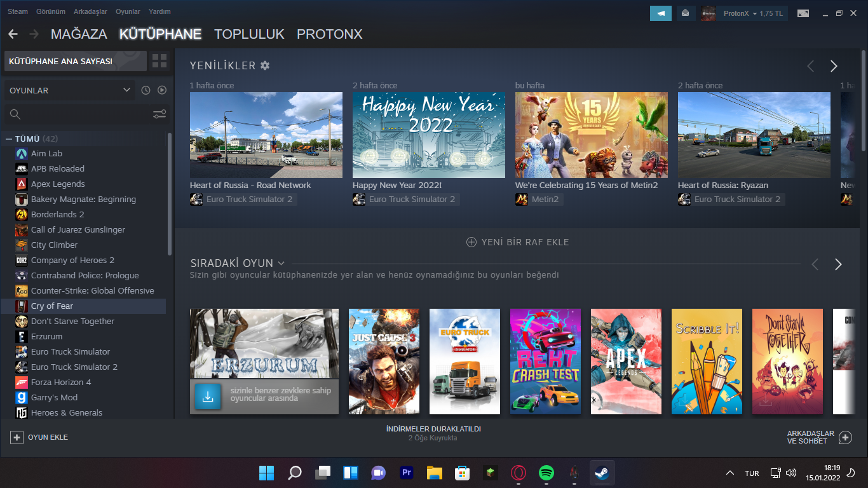The image size is (868, 488).
Task: Open advanced filter sliders icon
Action: 159,114
